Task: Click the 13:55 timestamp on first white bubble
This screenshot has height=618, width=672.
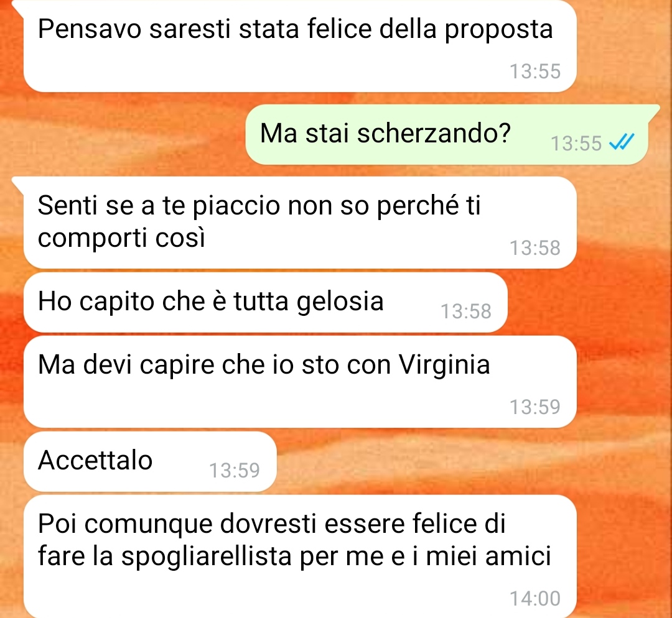Action: click(x=535, y=71)
